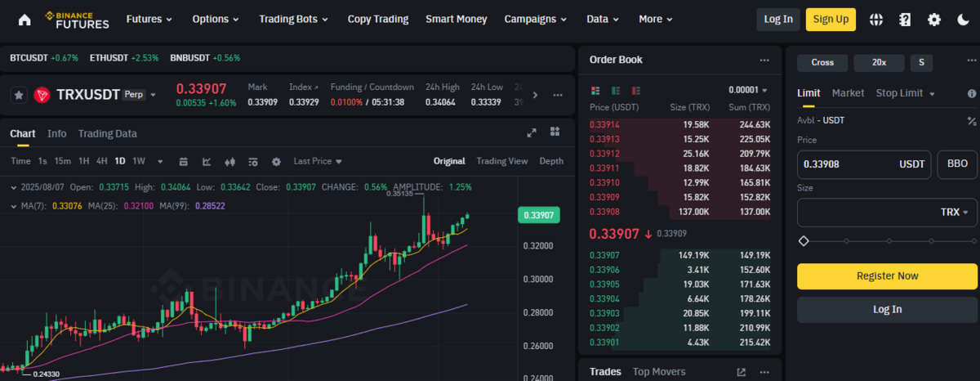This screenshot has width=980, height=381.
Task: Show only bids order book view
Action: pos(614,90)
